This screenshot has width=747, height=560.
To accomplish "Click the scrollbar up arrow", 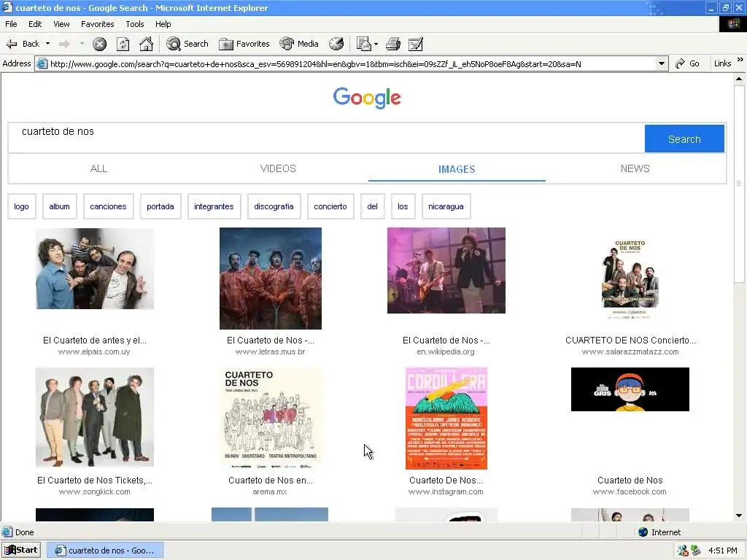I will tap(739, 79).
